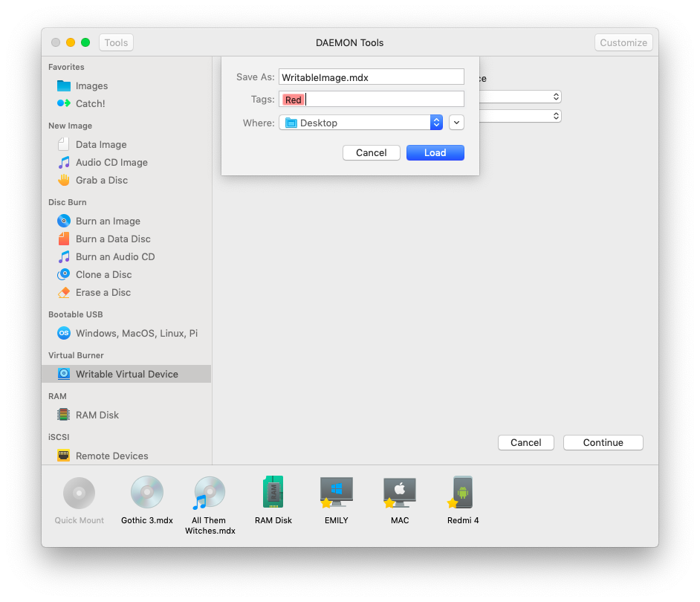Select the Windows, MacOS, Linux, Pi label
700x602 pixels.
(x=137, y=334)
